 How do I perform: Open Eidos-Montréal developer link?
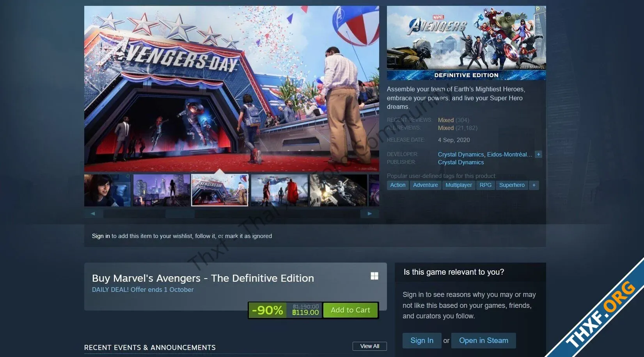click(x=509, y=155)
